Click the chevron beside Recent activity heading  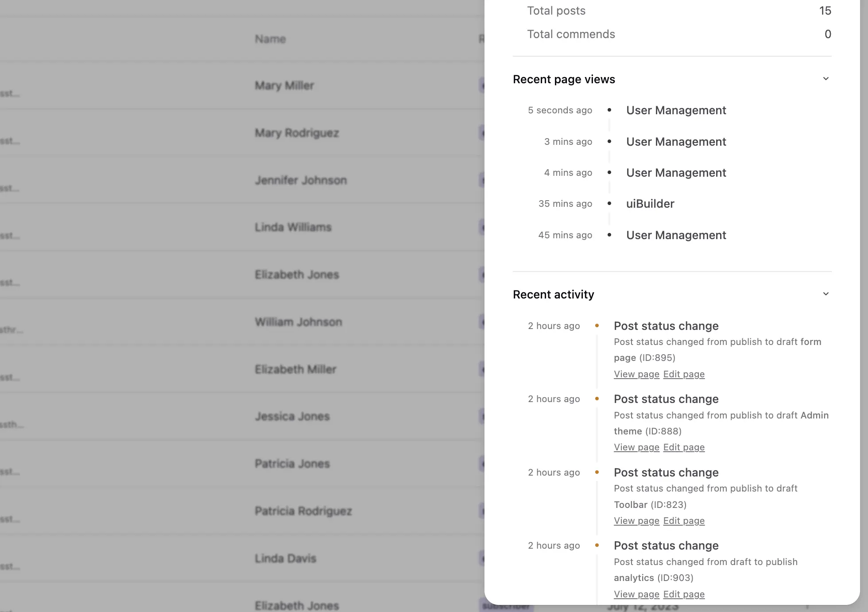coord(825,293)
